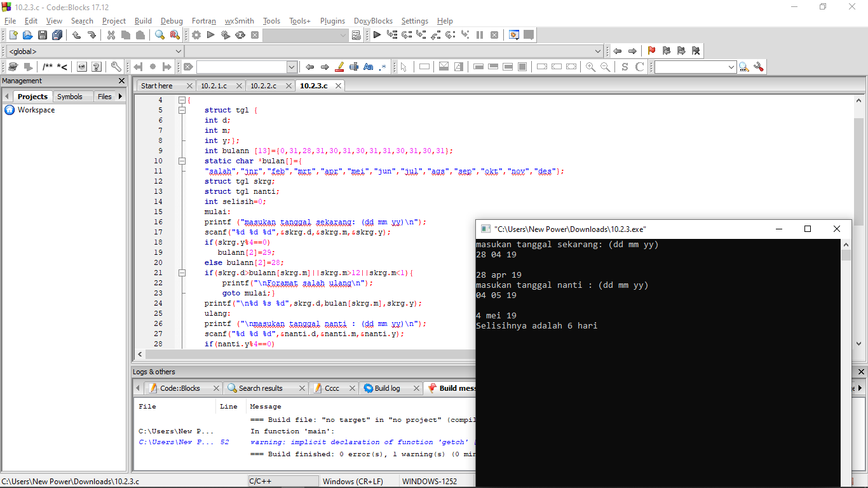This screenshot has height=488, width=868.
Task: Select the Symbols management tab
Action: click(x=70, y=97)
